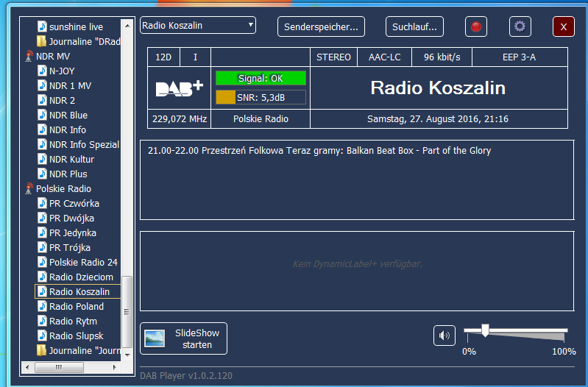This screenshot has width=588, height=387.
Task: Click the Journaline "DRad" folder icon
Action: pos(42,41)
